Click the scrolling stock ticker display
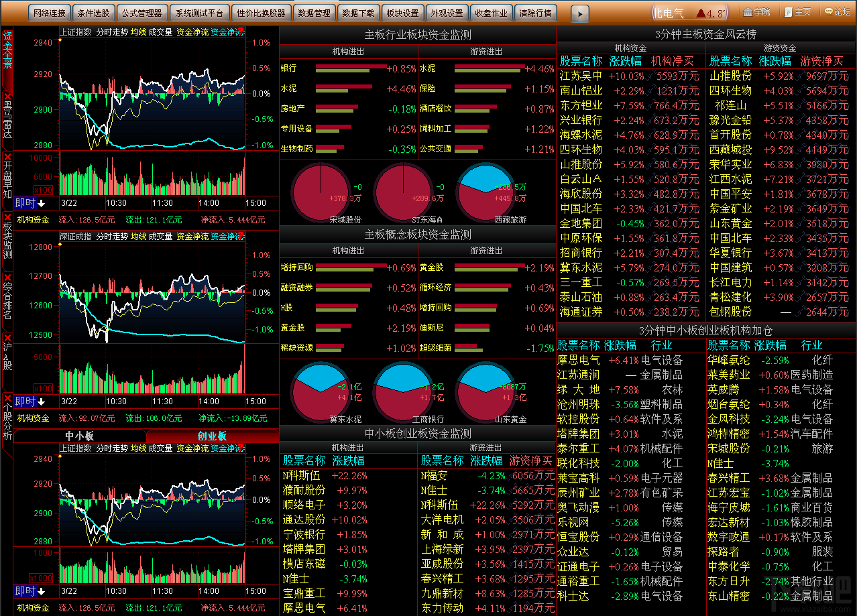This screenshot has width=857, height=616. [x=691, y=13]
